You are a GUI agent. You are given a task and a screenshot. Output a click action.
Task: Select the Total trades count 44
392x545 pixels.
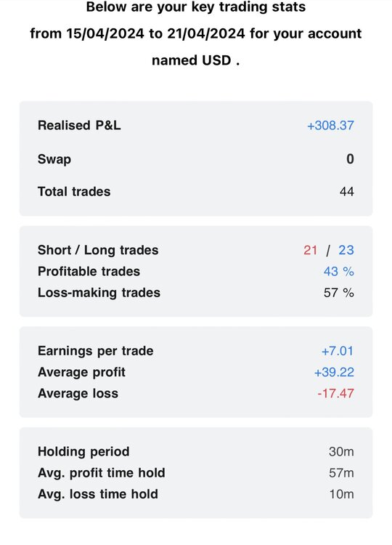click(346, 192)
